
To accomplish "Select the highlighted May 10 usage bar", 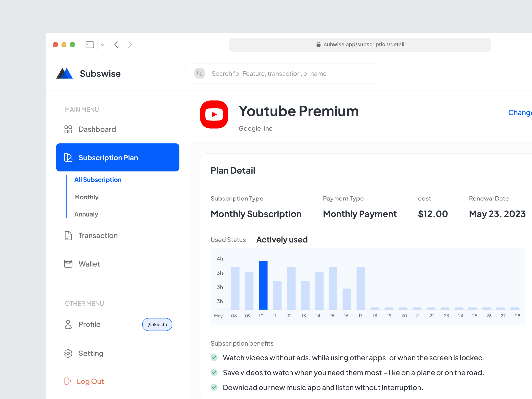I will pyautogui.click(x=263, y=285).
